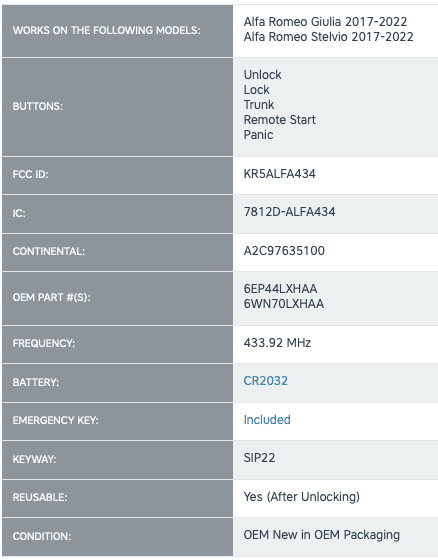Screen dimensions: 438x560
Task: Click the A2C97635100 Continental number
Action: coord(284,251)
